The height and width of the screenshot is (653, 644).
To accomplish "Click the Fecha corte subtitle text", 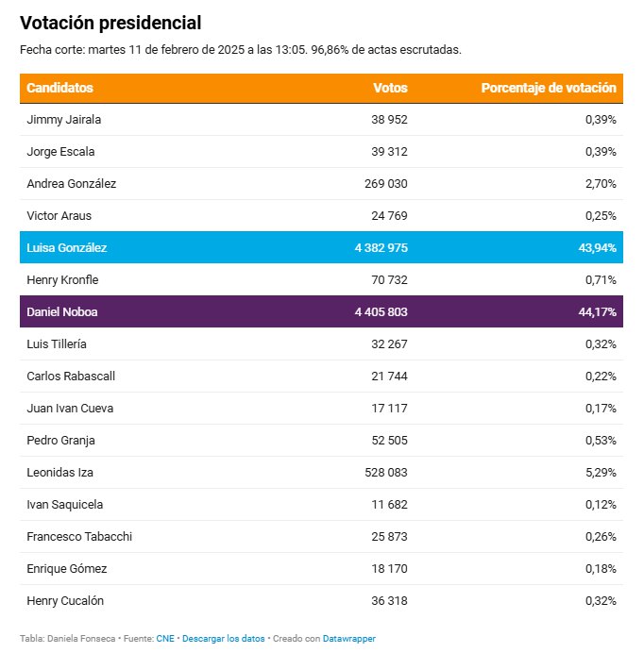I will pos(241,50).
